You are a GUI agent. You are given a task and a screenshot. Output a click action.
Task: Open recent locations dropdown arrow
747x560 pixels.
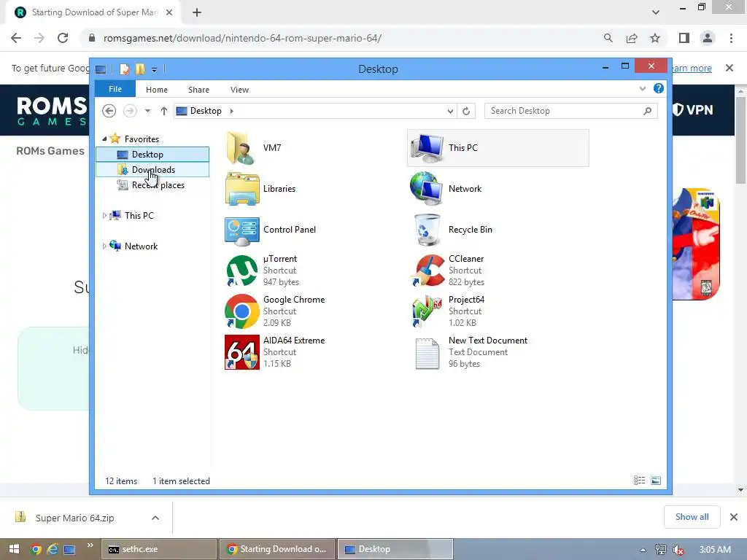147,111
